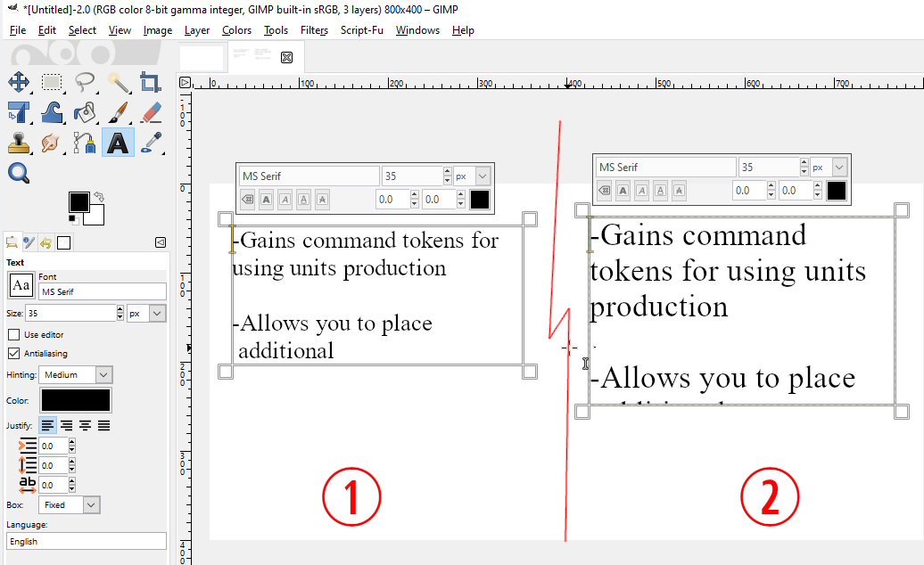Screen dimensions: 924x565
Task: Select the Color Picker eyedropper tool
Action: [151, 143]
